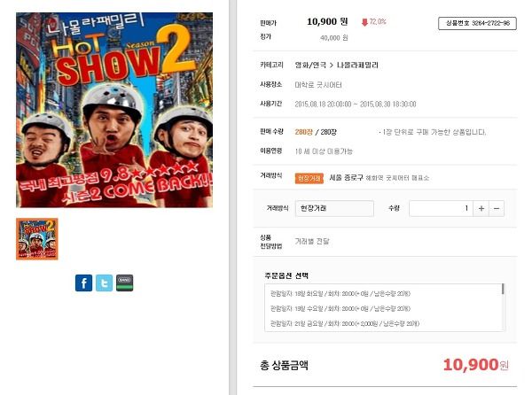The height and width of the screenshot is (395, 532).
Task: Click the order options list scrollbar
Action: point(503,289)
